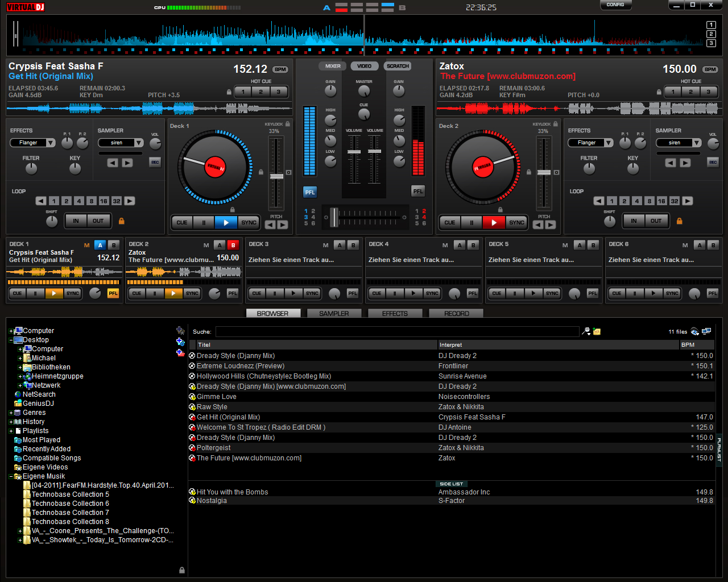
Task: Expand the History tree node
Action: point(11,422)
